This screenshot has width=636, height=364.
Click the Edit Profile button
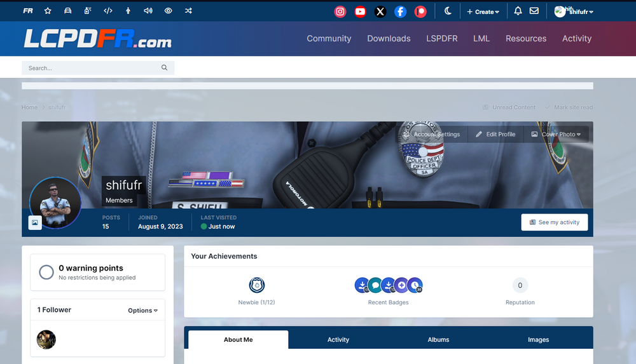pyautogui.click(x=495, y=134)
